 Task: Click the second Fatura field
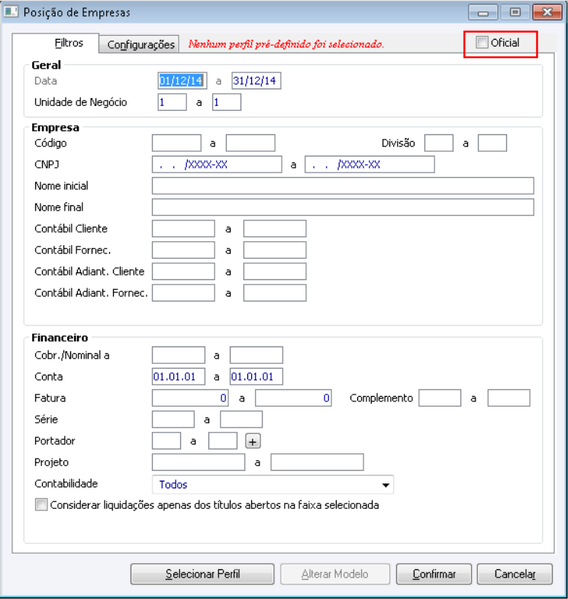(293, 398)
